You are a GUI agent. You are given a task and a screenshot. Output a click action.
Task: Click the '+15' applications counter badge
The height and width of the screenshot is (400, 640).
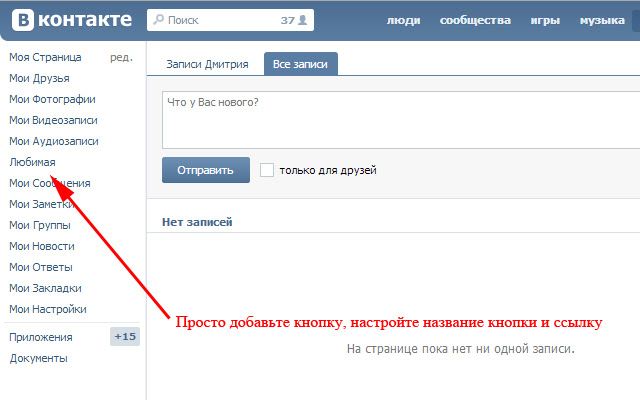(125, 337)
